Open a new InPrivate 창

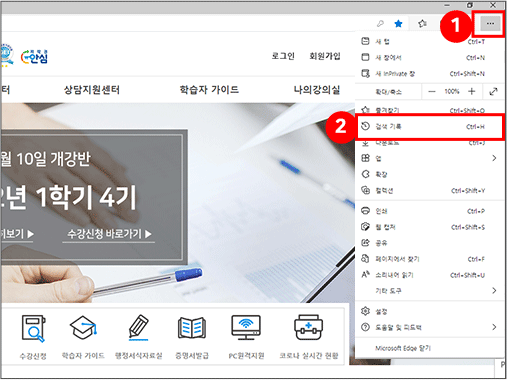(430, 73)
